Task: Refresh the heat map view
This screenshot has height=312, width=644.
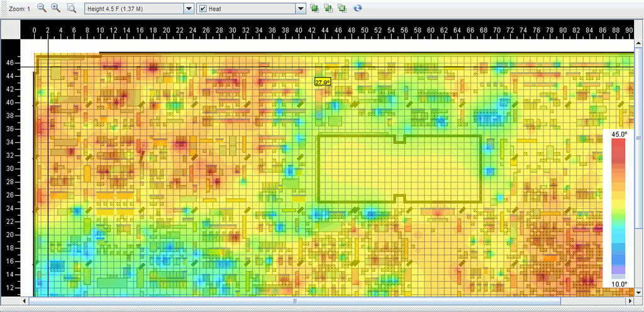Action: [358, 8]
